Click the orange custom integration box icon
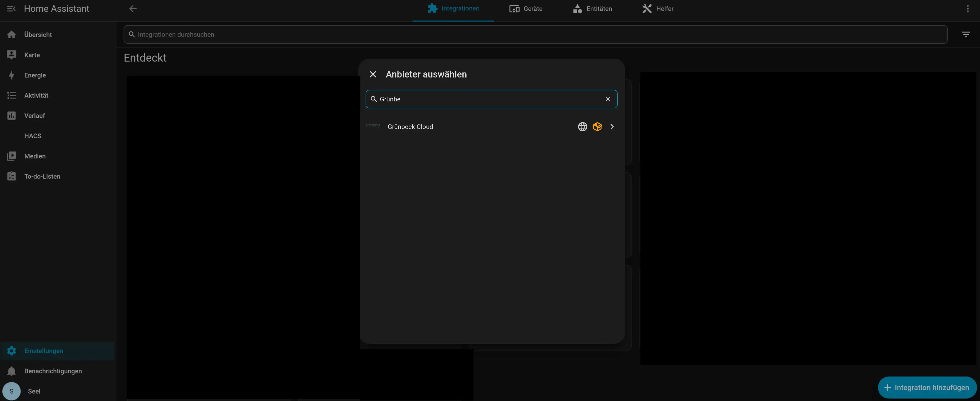The image size is (980, 401). tap(597, 127)
